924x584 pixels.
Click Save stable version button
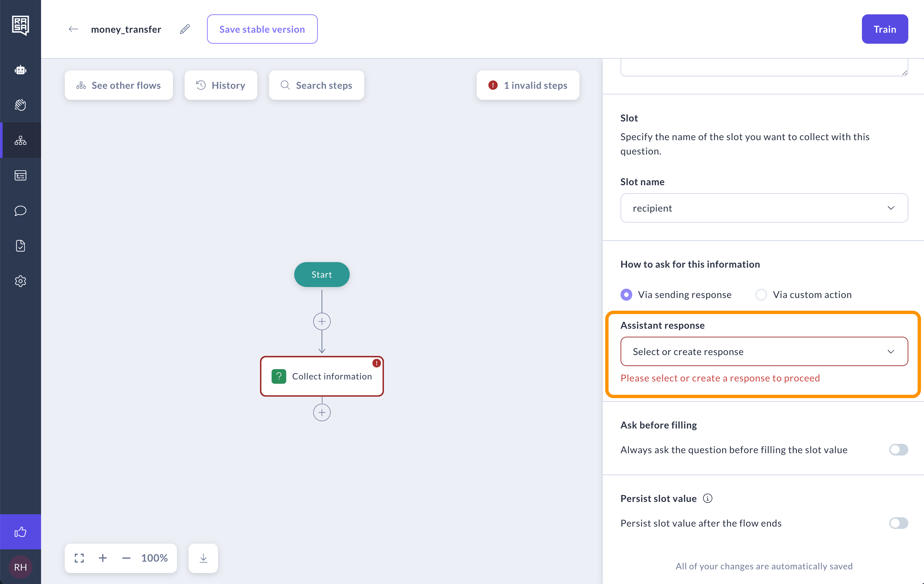point(262,29)
